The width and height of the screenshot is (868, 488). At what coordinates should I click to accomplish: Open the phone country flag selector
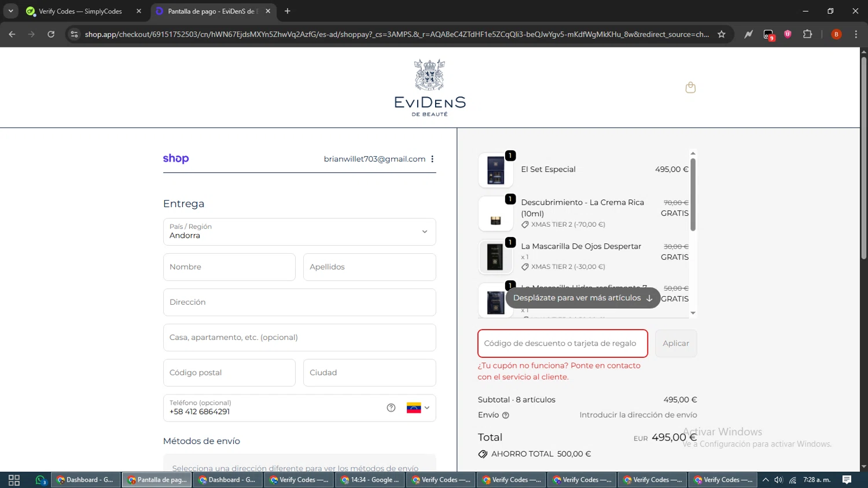click(x=418, y=408)
